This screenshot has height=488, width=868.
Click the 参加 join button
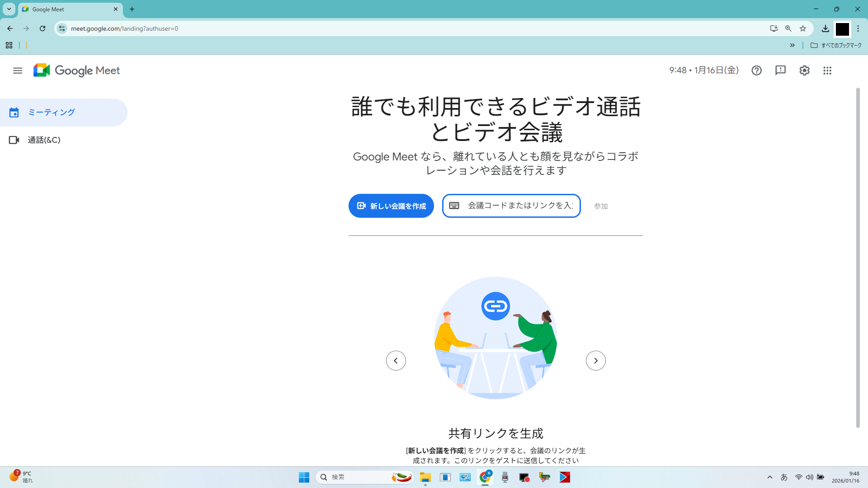tap(600, 206)
